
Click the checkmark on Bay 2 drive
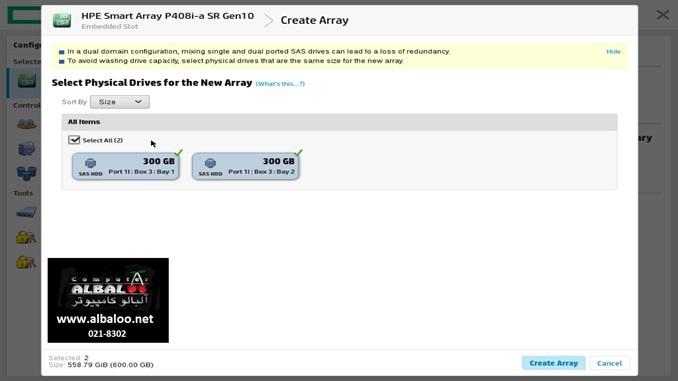[x=298, y=153]
